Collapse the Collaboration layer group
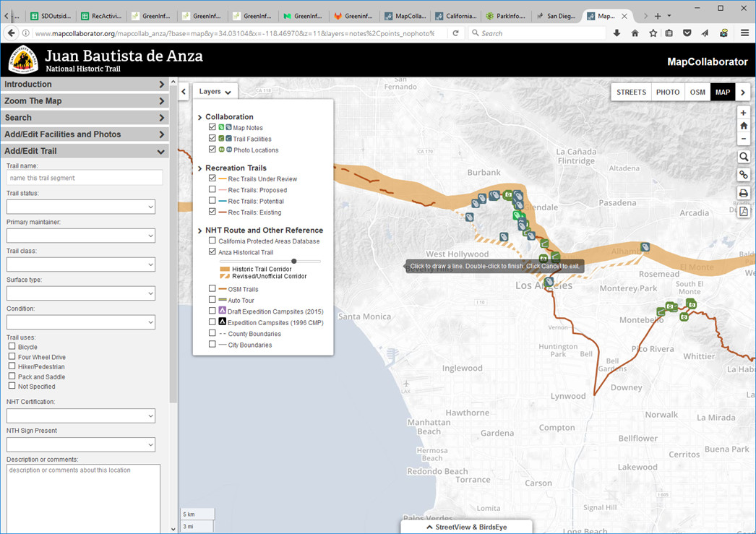This screenshot has height=534, width=756. (x=199, y=117)
